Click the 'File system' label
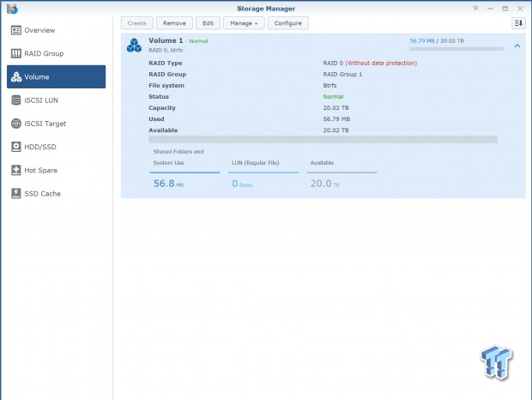 pos(166,86)
